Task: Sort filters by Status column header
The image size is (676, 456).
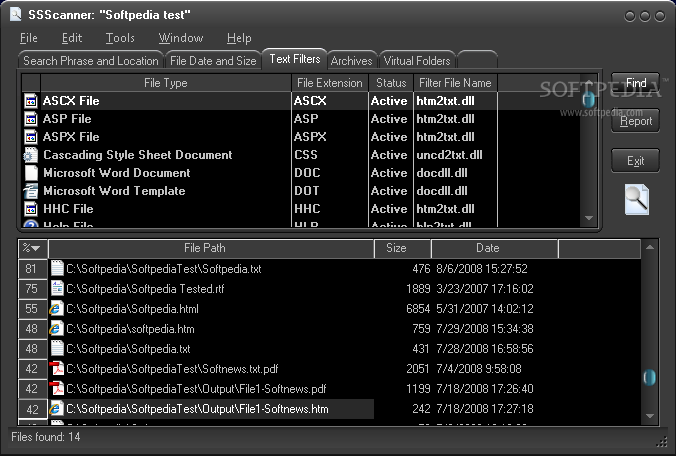Action: [x=391, y=83]
